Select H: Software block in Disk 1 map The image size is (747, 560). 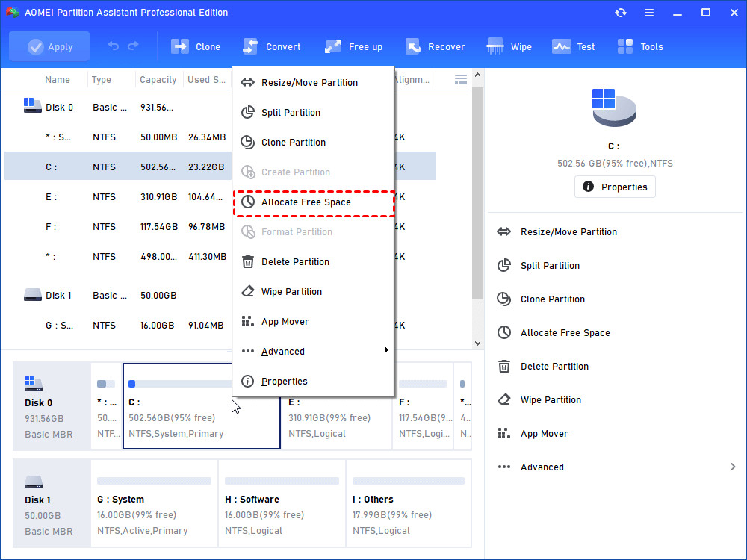pos(282,503)
